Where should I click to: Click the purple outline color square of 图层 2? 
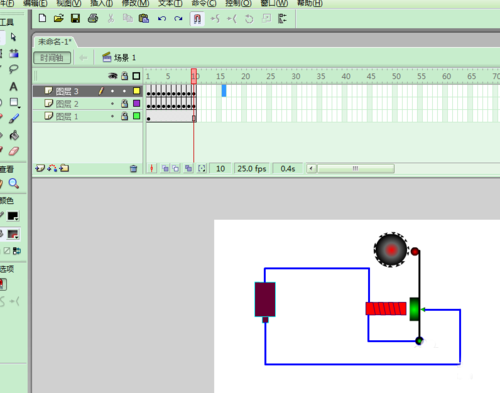[x=136, y=103]
